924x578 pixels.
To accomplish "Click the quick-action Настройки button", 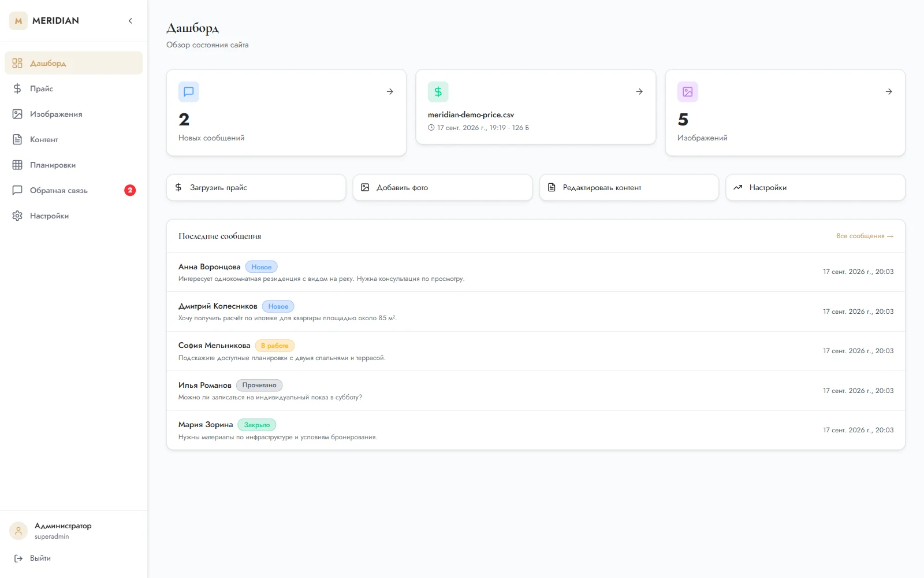I will (815, 188).
